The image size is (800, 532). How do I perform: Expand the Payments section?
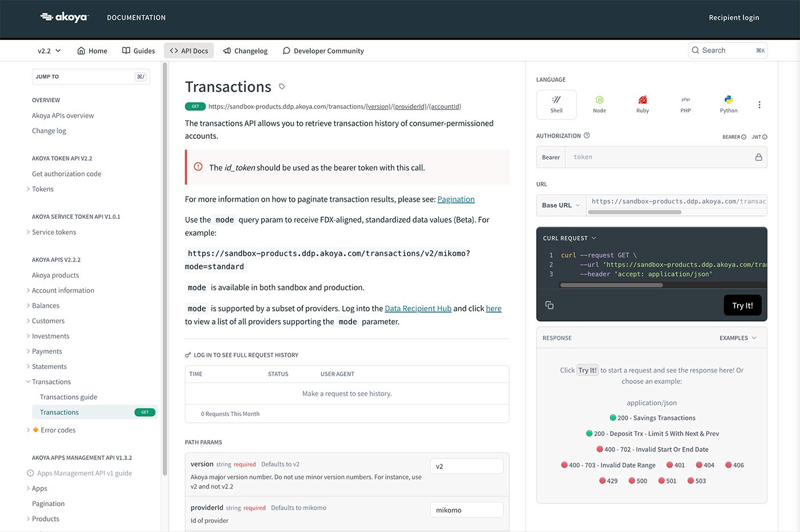point(29,351)
